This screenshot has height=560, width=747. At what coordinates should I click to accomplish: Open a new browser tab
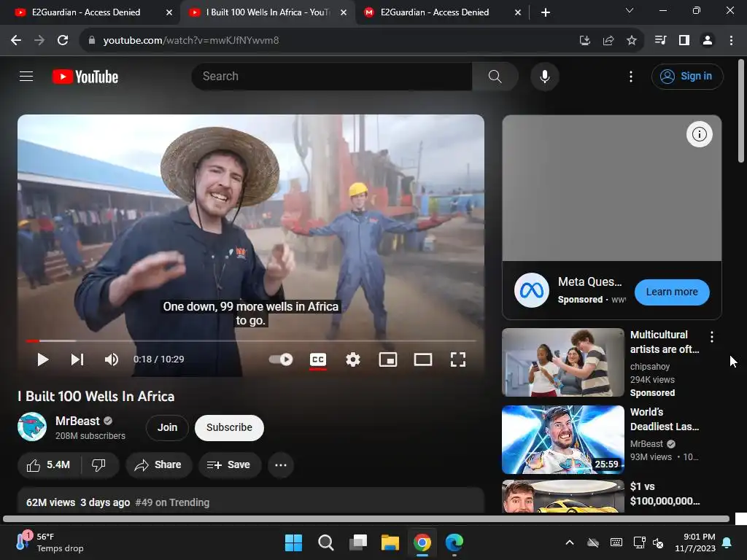[546, 13]
